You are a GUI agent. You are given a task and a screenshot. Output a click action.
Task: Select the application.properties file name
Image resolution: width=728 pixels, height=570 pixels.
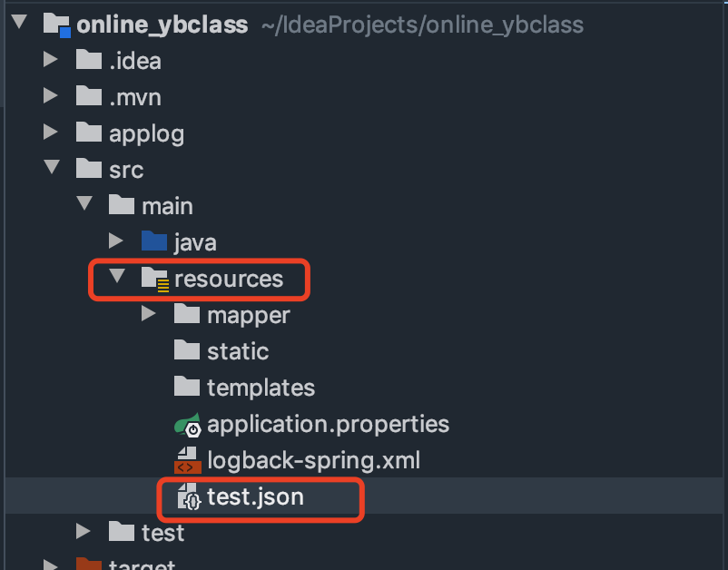point(329,424)
